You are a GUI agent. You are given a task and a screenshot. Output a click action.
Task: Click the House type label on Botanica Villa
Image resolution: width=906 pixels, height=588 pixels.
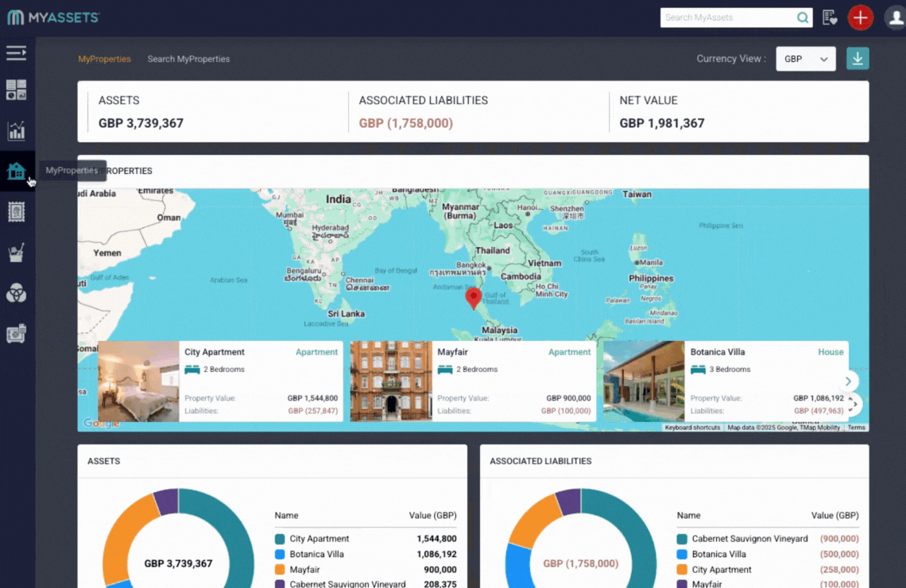pyautogui.click(x=830, y=352)
